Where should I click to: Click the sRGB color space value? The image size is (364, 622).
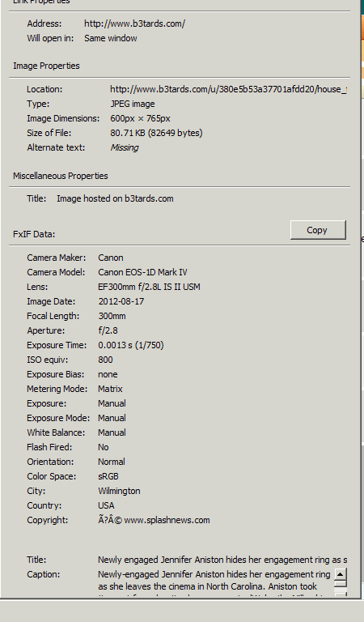coord(108,476)
